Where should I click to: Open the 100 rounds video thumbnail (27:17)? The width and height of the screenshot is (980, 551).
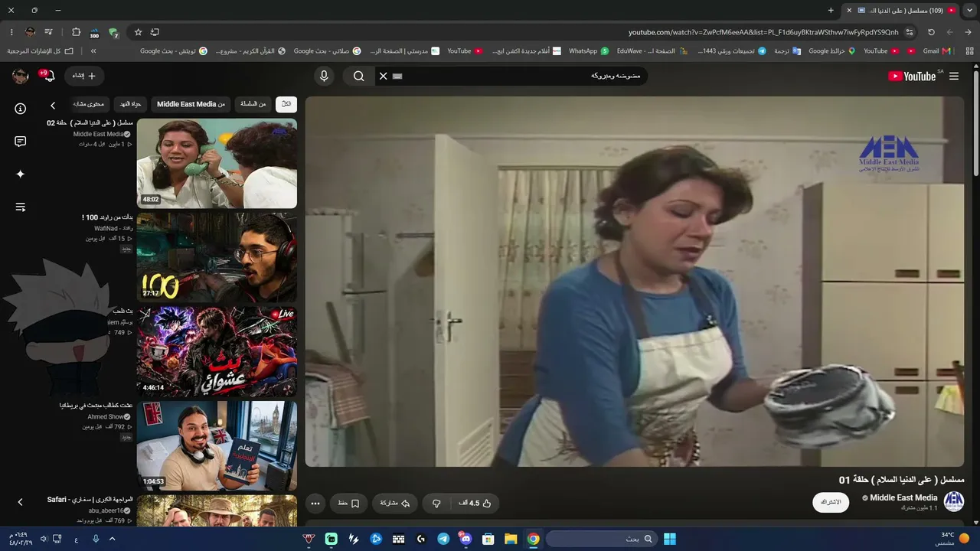pos(217,257)
